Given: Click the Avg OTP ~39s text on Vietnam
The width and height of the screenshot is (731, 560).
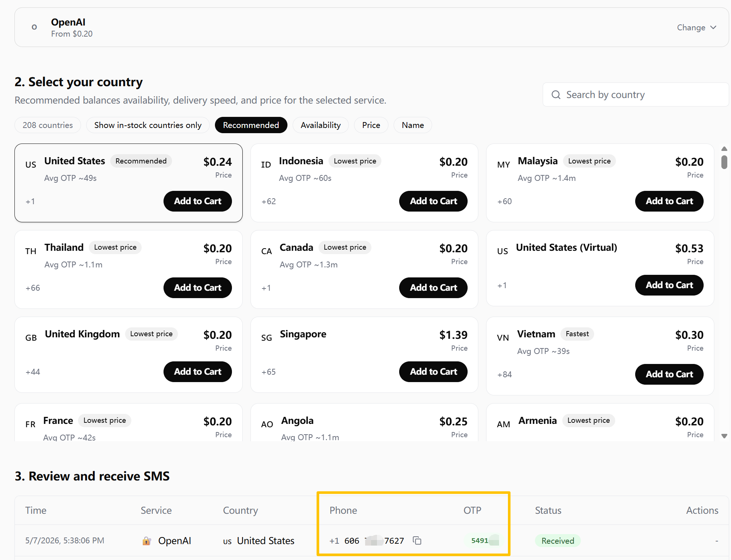Looking at the screenshot, I should point(543,351).
